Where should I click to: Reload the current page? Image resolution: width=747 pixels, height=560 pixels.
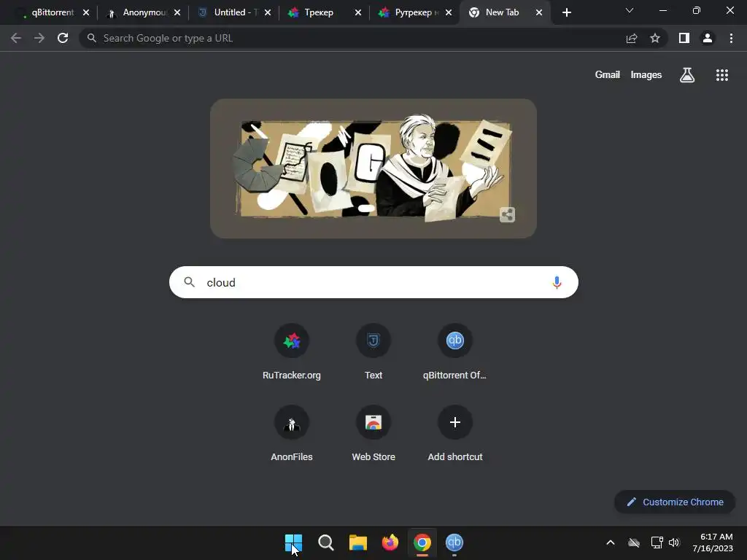point(63,38)
